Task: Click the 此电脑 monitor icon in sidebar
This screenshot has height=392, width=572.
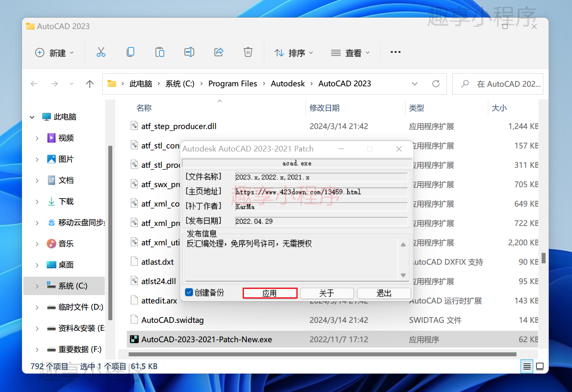Action: [47, 117]
